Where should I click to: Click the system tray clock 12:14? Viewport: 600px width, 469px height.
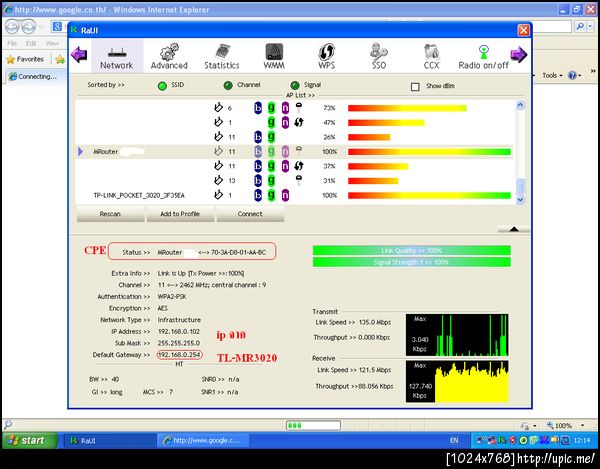click(x=582, y=441)
